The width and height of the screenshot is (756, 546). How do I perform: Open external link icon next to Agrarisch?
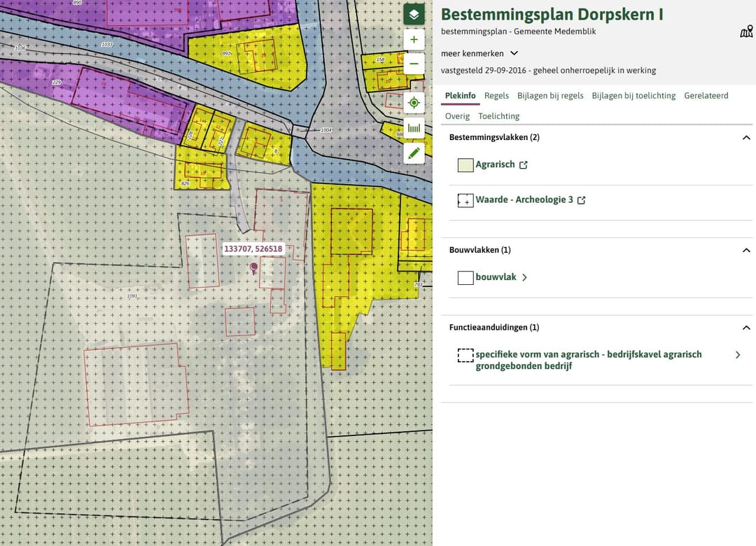(523, 165)
